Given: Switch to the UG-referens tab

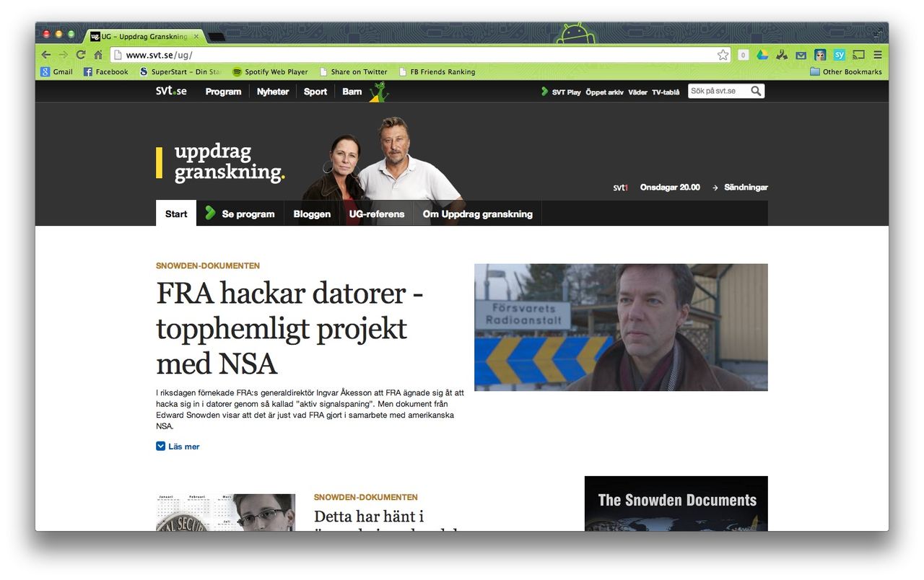Looking at the screenshot, I should coord(377,214).
